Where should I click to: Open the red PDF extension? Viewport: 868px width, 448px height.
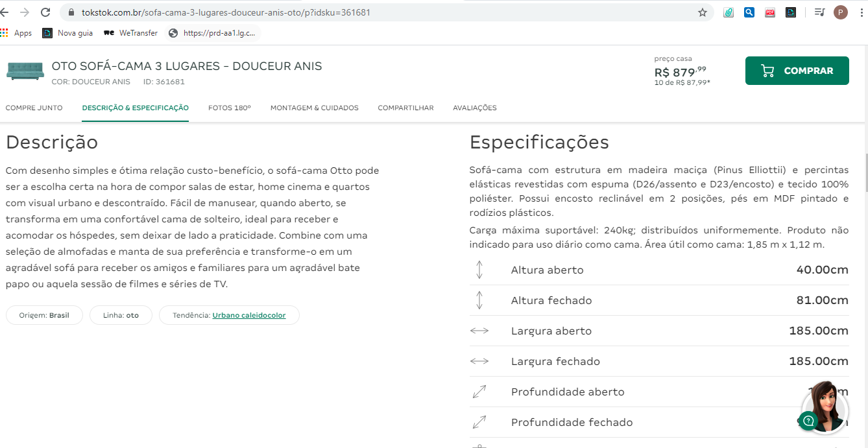click(x=770, y=12)
